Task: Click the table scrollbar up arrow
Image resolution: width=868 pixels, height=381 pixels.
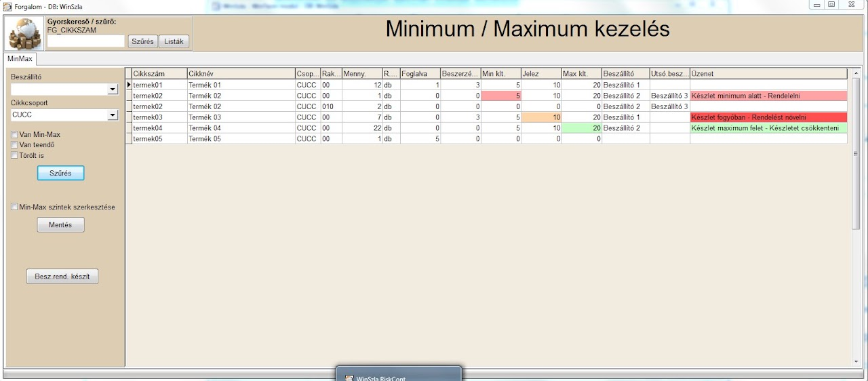Action: (x=856, y=73)
